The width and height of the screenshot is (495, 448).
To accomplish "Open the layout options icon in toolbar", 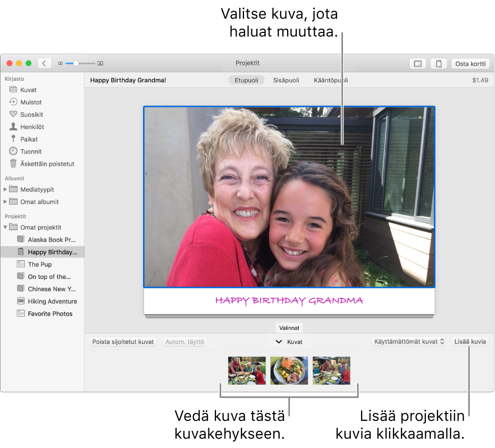I will click(x=418, y=64).
